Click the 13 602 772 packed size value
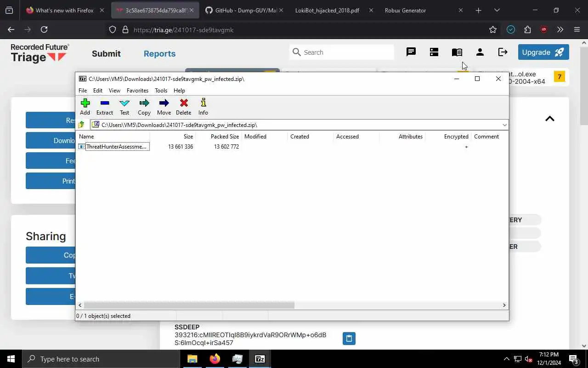588x368 pixels. click(x=226, y=147)
